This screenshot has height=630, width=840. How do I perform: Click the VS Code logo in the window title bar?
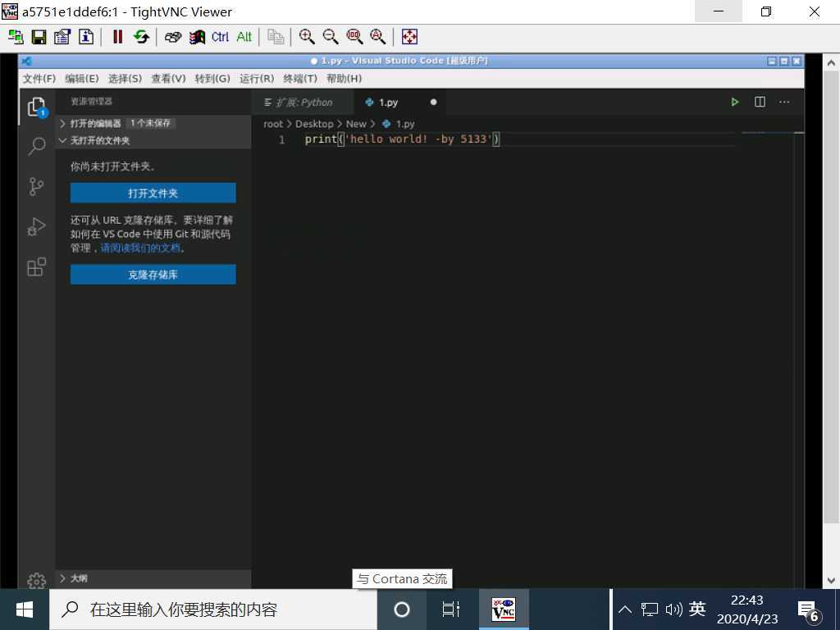pos(26,61)
